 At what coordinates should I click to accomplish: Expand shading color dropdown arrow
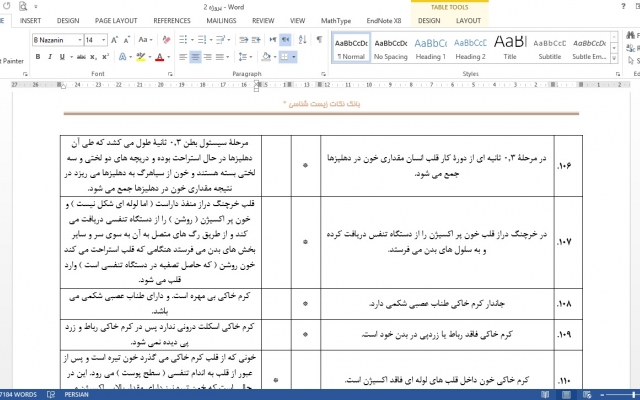(x=275, y=57)
